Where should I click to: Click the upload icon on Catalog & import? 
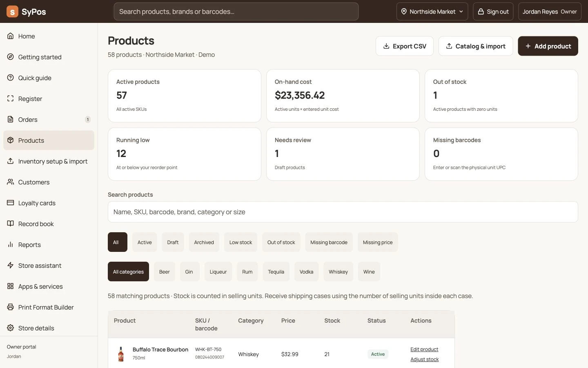pyautogui.click(x=449, y=46)
